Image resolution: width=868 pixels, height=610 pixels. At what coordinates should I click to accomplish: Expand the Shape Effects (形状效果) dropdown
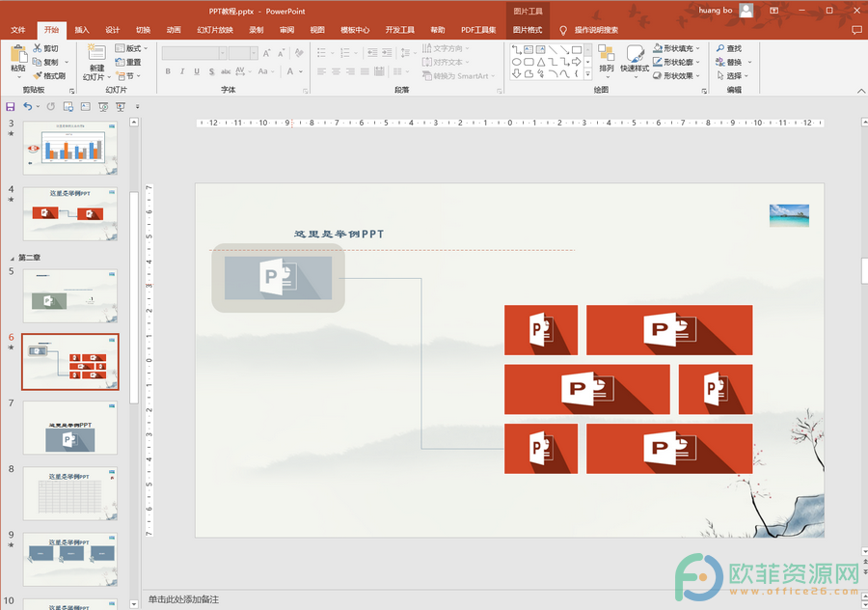[698, 76]
